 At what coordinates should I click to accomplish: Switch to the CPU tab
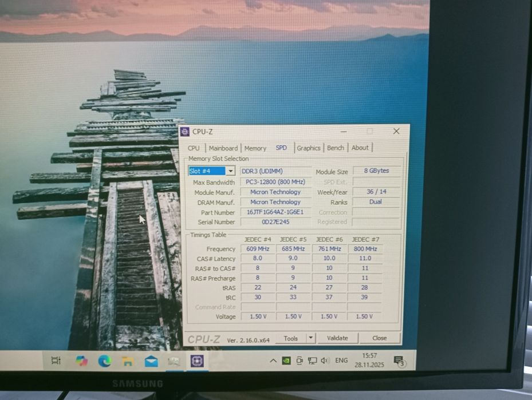(194, 148)
